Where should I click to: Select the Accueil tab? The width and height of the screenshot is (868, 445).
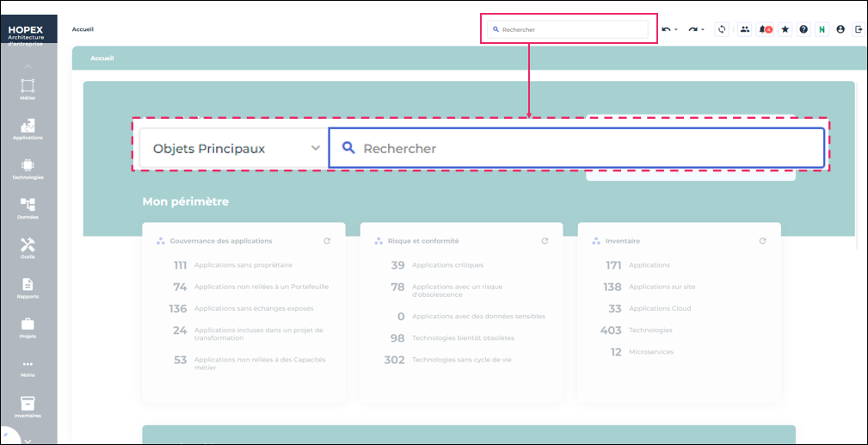pyautogui.click(x=102, y=59)
